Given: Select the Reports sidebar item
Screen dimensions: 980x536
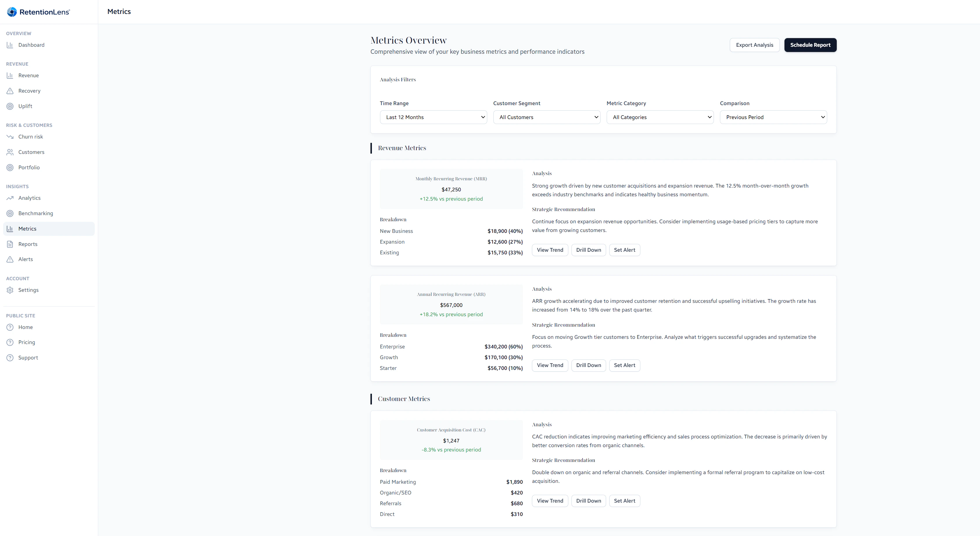Looking at the screenshot, I should click(49, 244).
